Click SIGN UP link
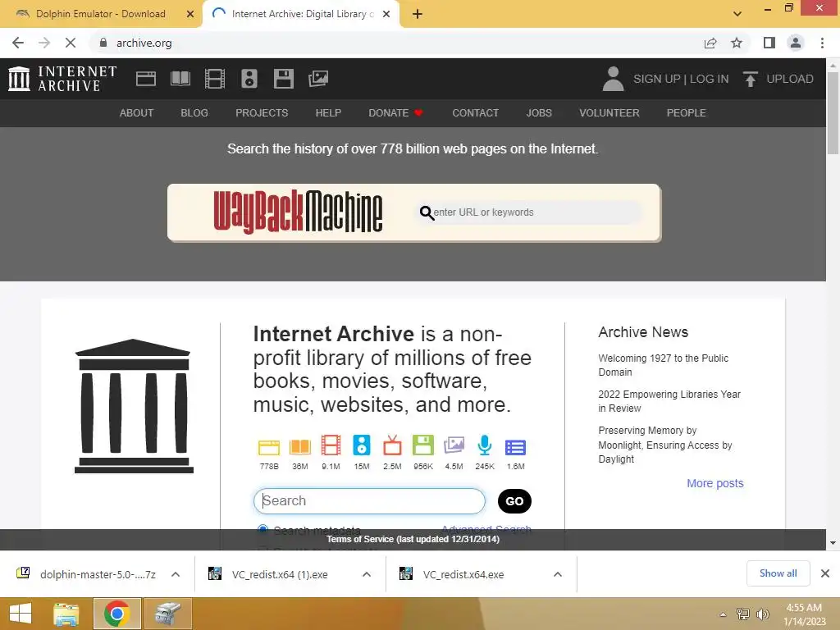 (x=656, y=79)
